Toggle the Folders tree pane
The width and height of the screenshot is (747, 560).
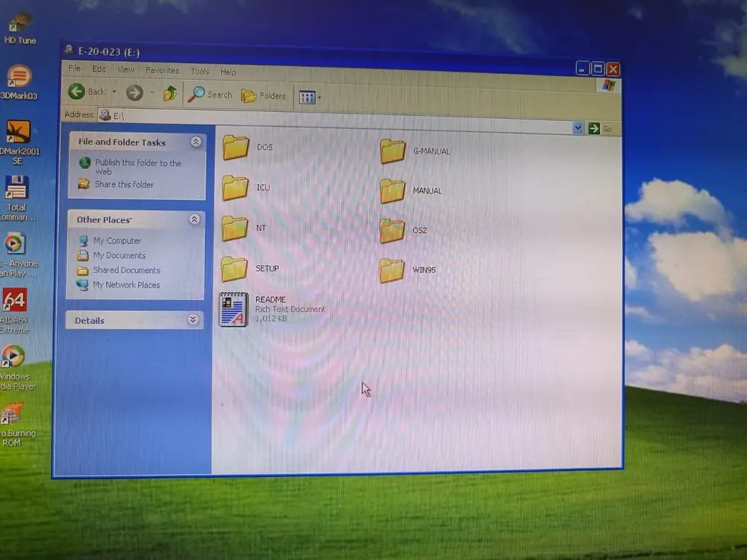pos(264,96)
